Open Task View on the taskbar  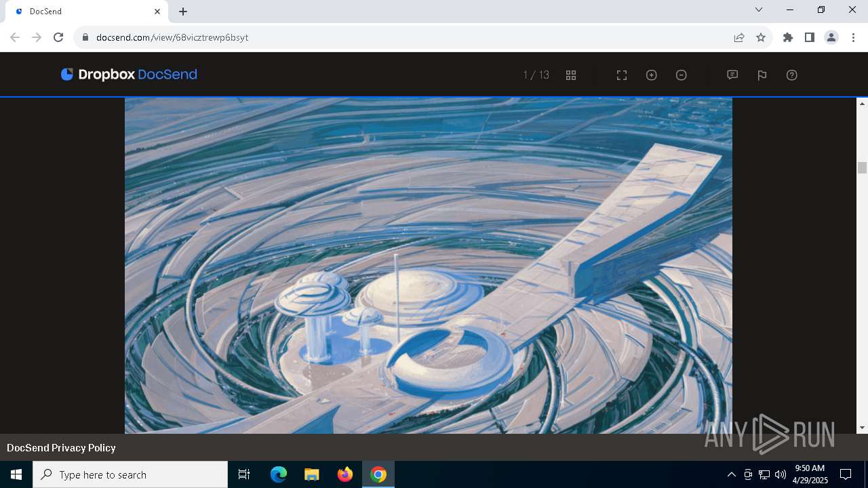[x=244, y=474]
